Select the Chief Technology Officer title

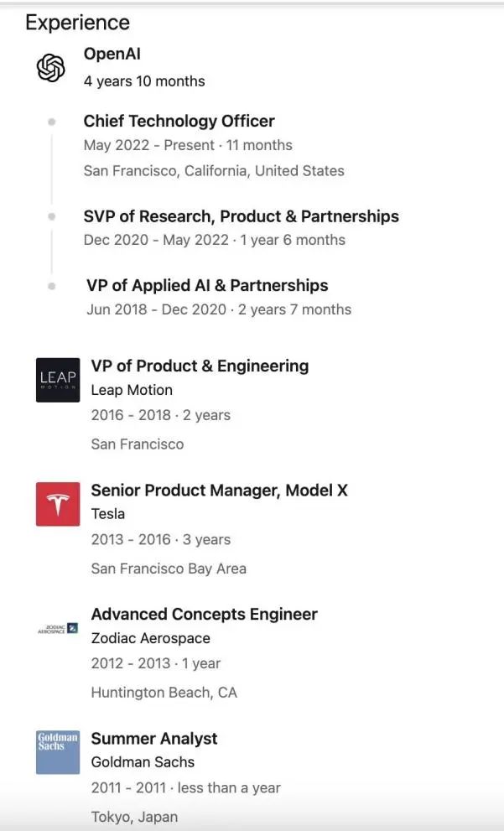coord(179,121)
